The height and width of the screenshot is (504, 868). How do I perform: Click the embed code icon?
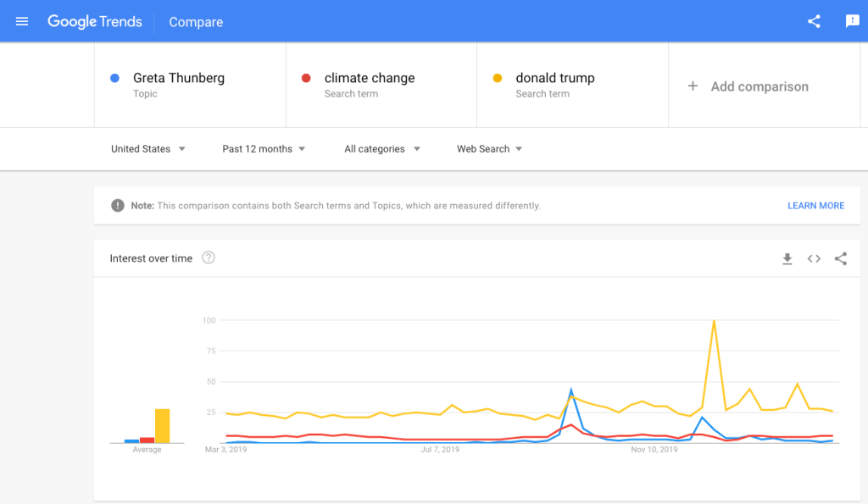(x=814, y=259)
